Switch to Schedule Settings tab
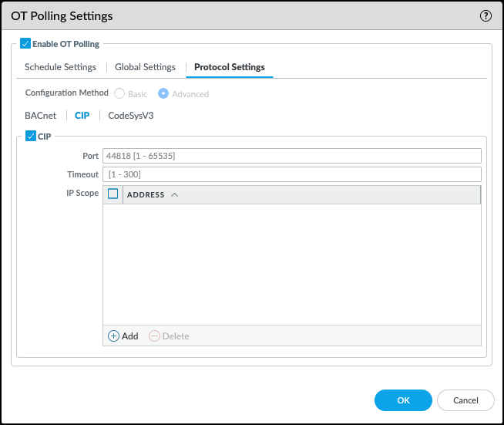The image size is (504, 425). 60,67
